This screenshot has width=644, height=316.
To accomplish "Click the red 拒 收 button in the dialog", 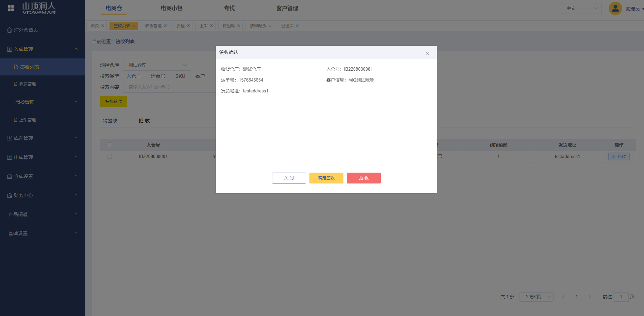I will point(363,178).
